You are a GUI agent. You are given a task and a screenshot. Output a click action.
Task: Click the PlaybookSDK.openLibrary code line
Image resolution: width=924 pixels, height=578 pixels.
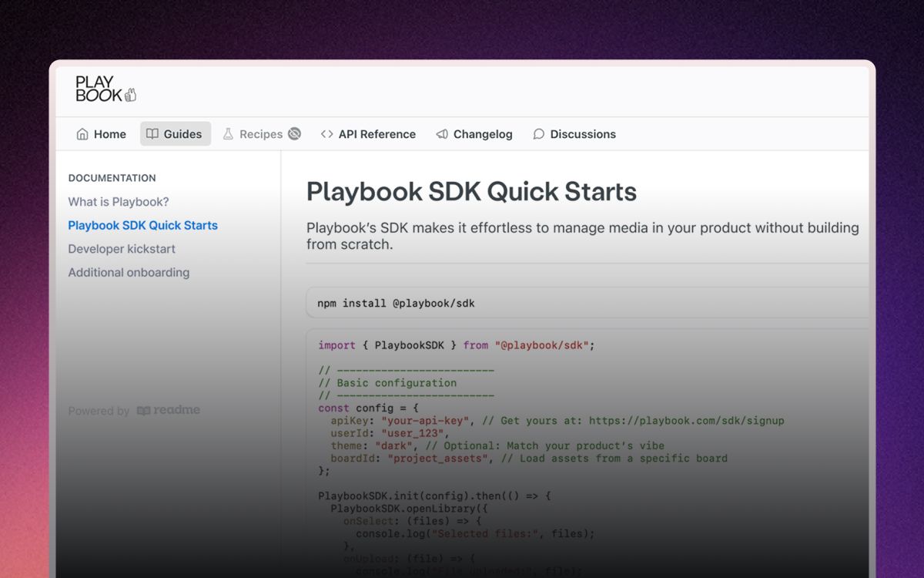pos(409,509)
